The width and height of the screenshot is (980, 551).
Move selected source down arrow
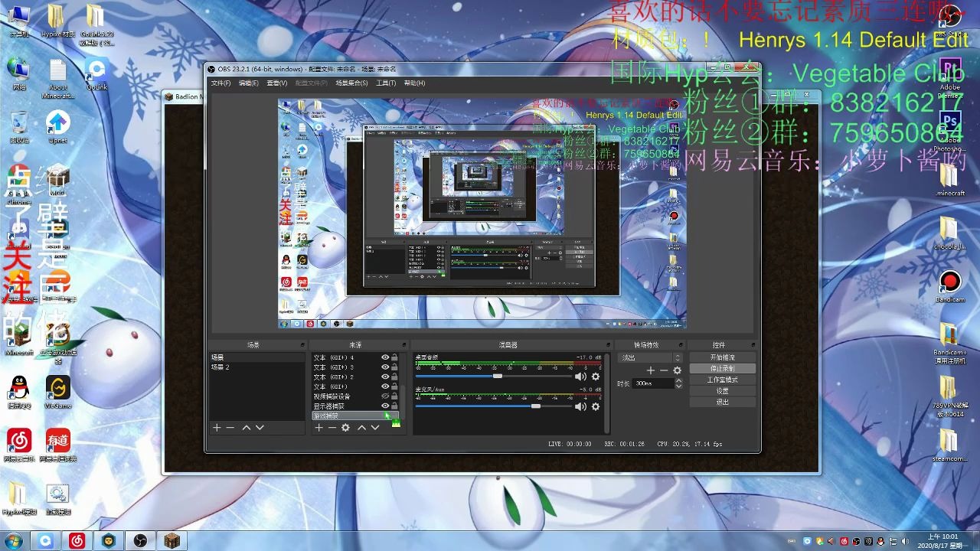(374, 428)
